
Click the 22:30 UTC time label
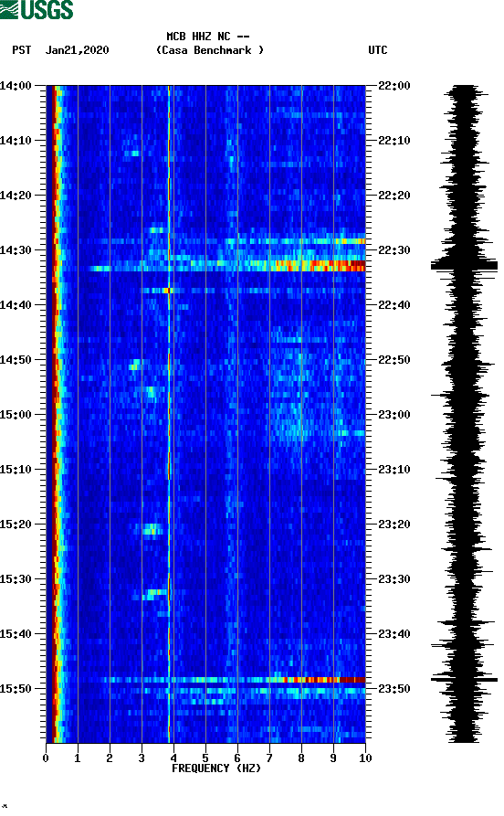click(x=394, y=249)
